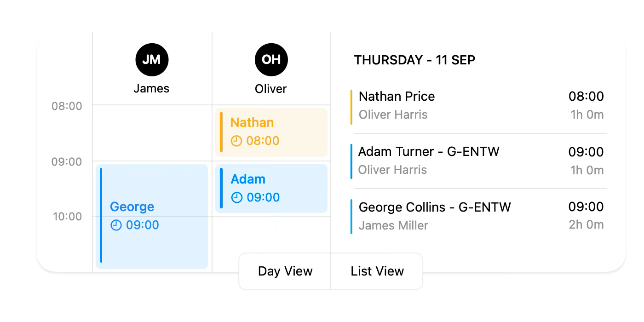Select George's appointment in James's column
Viewport: 644px width, 322px height.
click(x=152, y=216)
